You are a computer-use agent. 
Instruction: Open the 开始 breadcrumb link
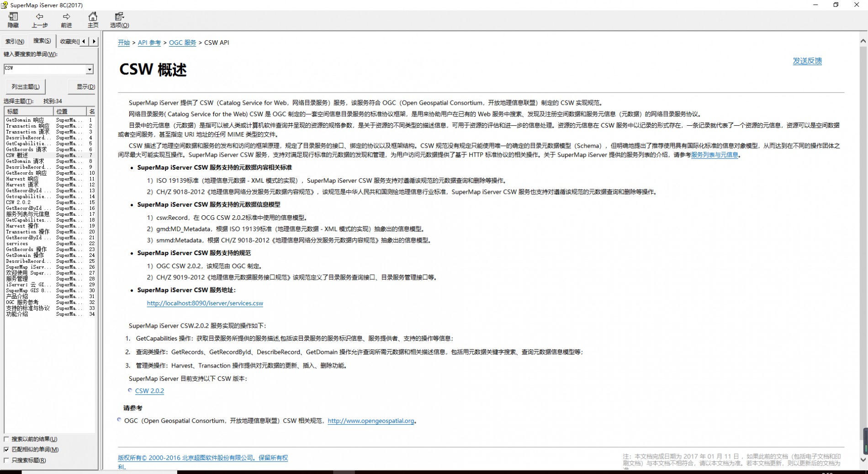point(124,43)
